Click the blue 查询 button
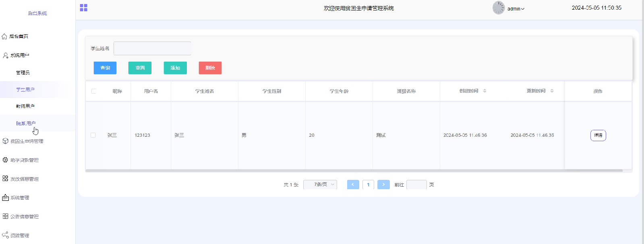The width and height of the screenshot is (644, 244). pos(105,68)
